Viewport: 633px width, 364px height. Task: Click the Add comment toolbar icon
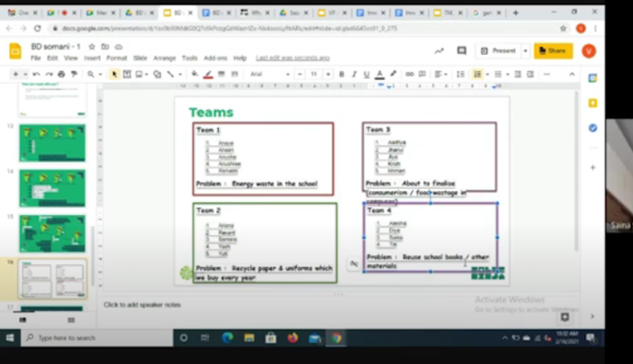point(422,75)
